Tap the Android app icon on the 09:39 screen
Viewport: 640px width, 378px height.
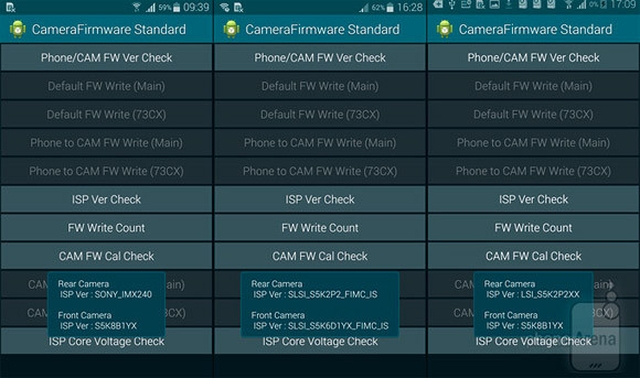click(17, 29)
